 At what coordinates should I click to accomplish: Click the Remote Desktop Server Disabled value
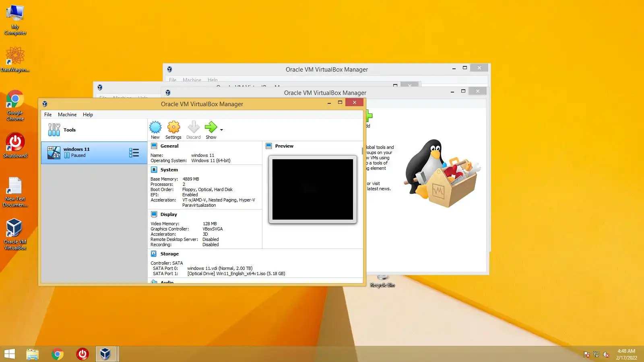coord(211,239)
